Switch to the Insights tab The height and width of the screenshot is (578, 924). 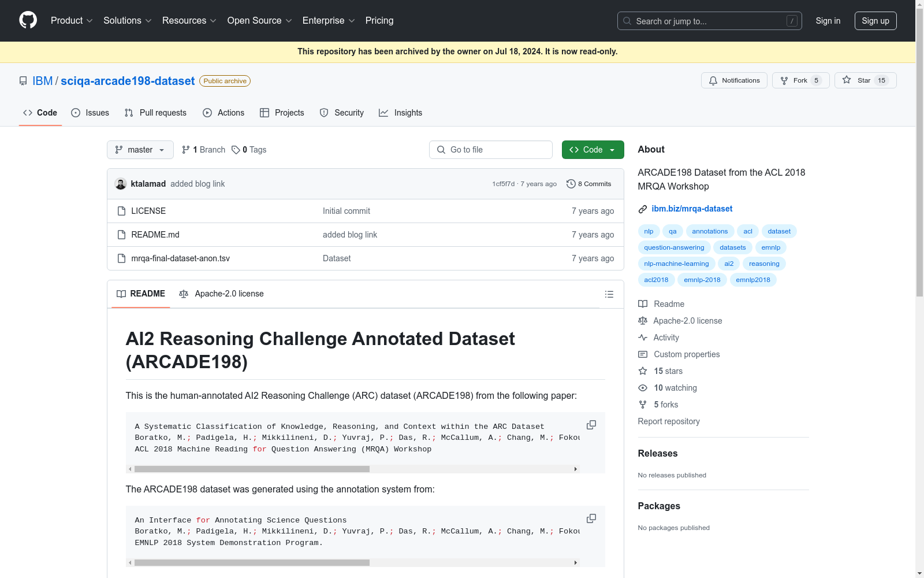(x=401, y=113)
